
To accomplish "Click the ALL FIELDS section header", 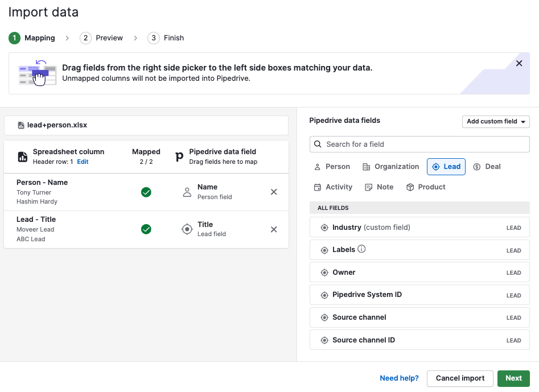I will (x=419, y=208).
